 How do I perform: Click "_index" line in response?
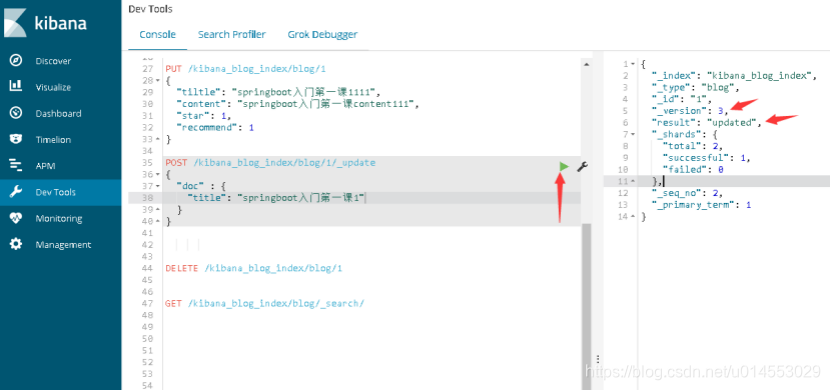pyautogui.click(x=733, y=76)
